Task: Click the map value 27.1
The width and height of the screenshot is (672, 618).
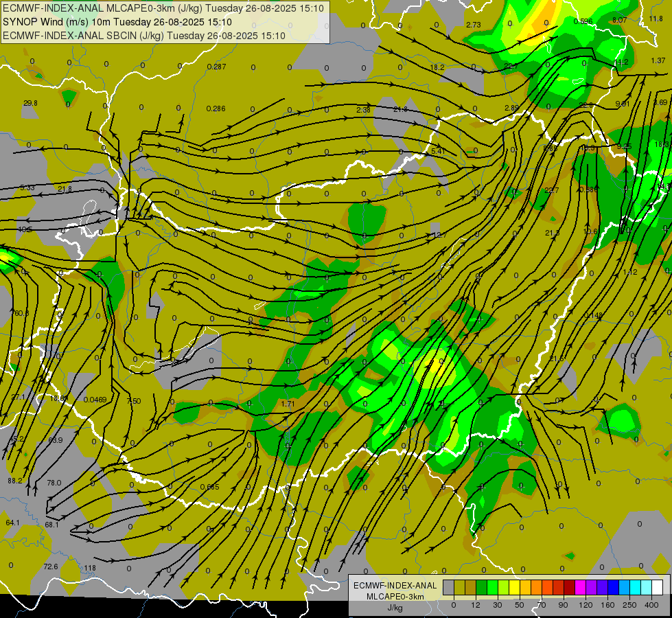Action: (x=18, y=398)
